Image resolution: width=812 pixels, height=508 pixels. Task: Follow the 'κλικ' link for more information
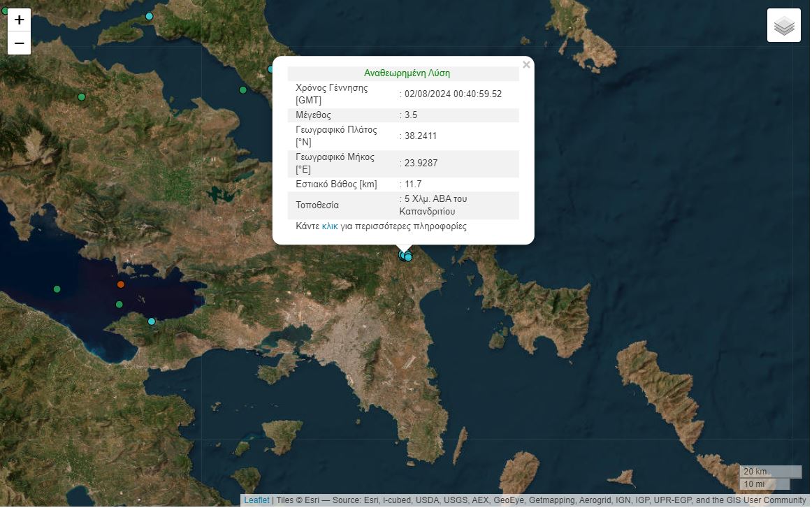tap(329, 226)
